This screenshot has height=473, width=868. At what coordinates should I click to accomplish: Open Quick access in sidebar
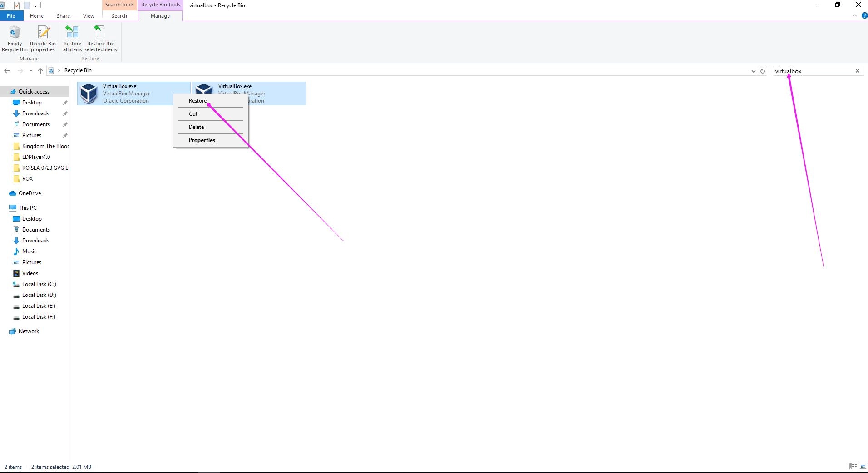click(x=34, y=92)
